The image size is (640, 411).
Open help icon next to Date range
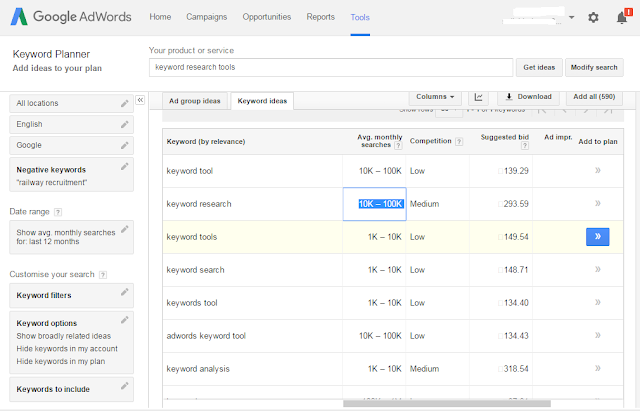pyautogui.click(x=58, y=212)
